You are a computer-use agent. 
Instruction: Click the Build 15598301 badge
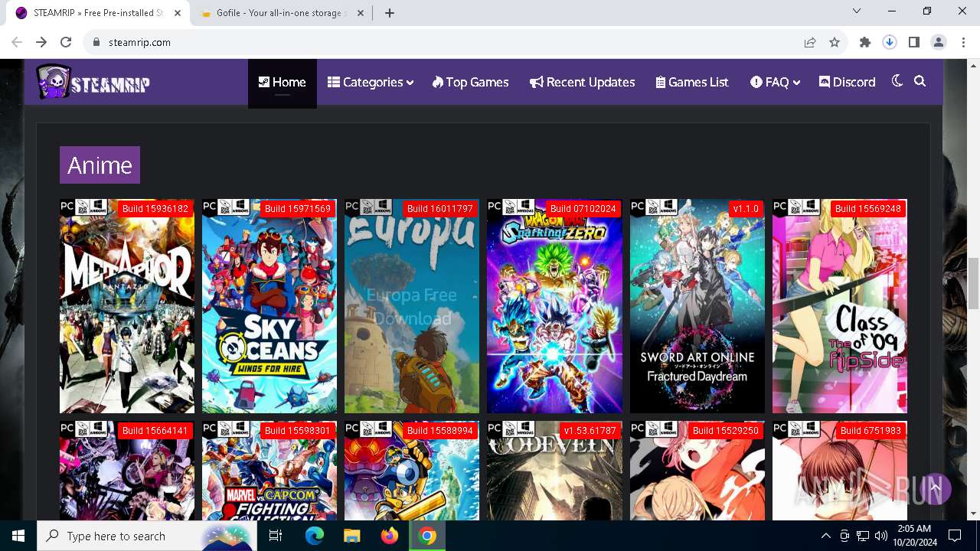[x=298, y=431]
